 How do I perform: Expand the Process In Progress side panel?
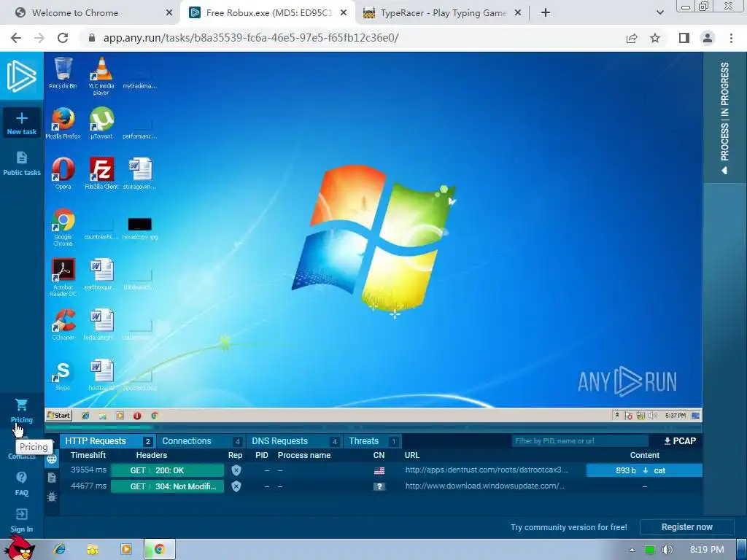[x=724, y=117]
